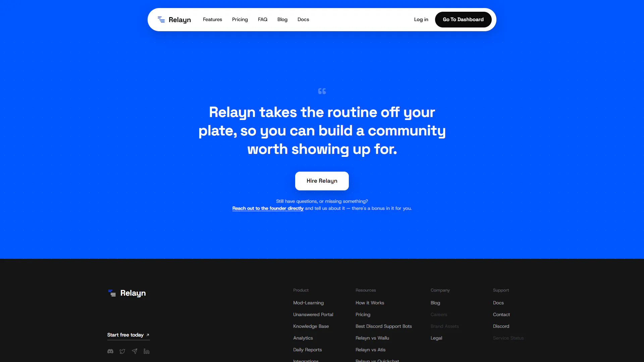This screenshot has width=644, height=362.
Task: Open Features in the top navigation
Action: tap(212, 19)
